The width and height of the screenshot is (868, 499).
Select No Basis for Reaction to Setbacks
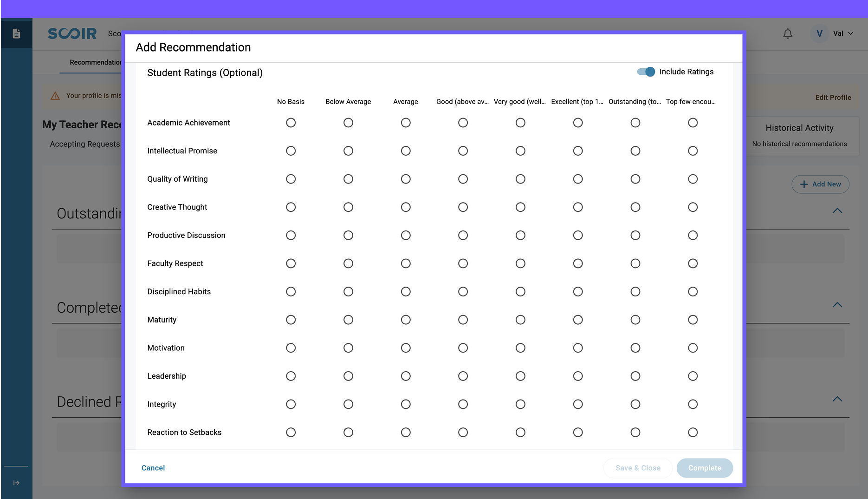291,433
